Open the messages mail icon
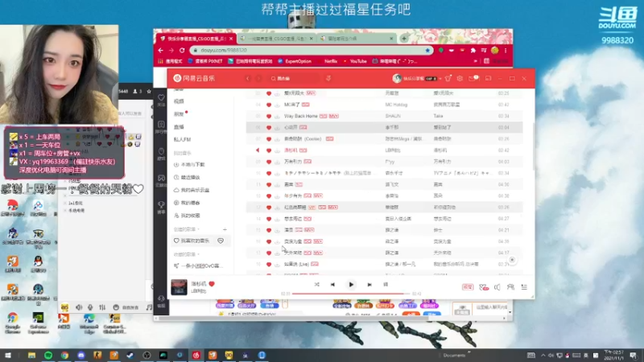The width and height of the screenshot is (644, 362). tap(473, 78)
